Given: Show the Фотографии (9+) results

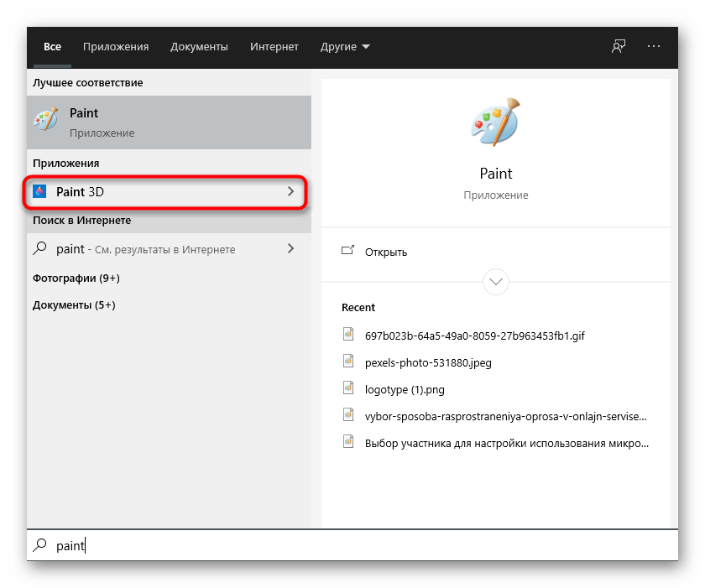Looking at the screenshot, I should click(76, 277).
